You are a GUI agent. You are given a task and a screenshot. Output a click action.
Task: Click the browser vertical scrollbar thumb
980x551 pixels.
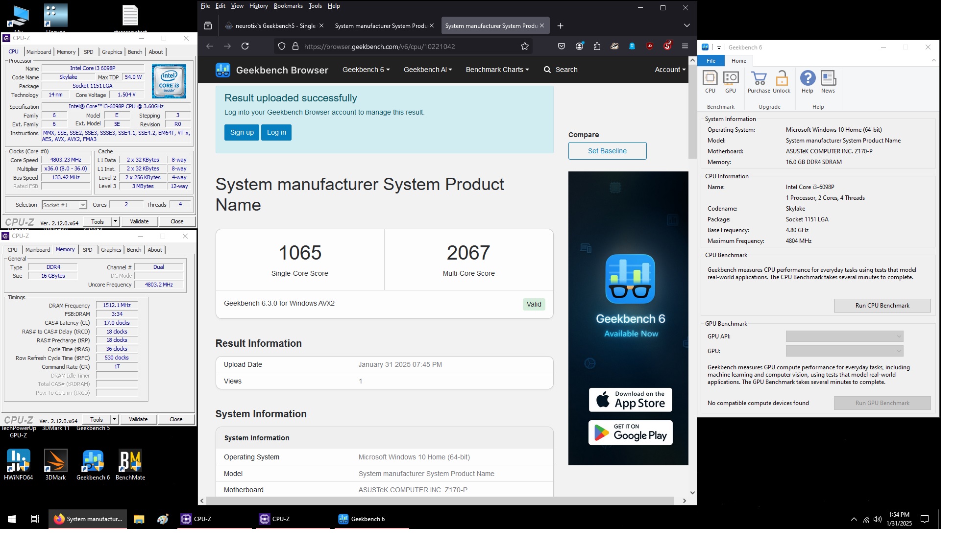[692, 112]
